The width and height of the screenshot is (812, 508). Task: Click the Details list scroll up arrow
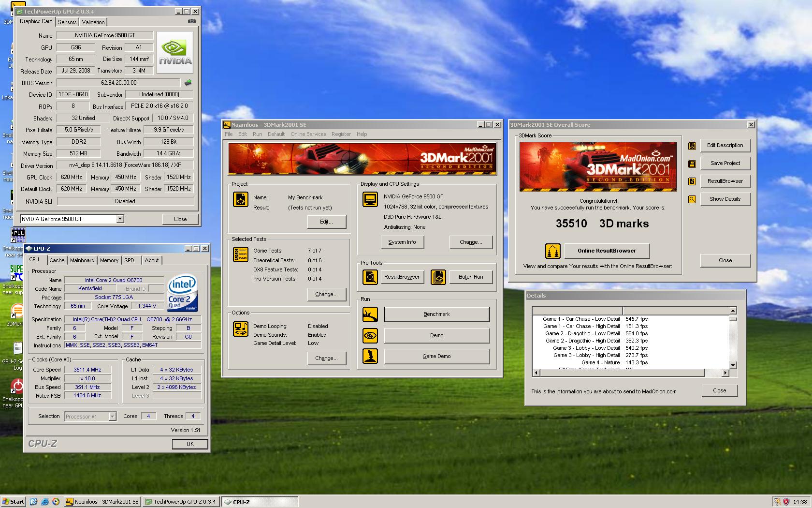pos(733,311)
